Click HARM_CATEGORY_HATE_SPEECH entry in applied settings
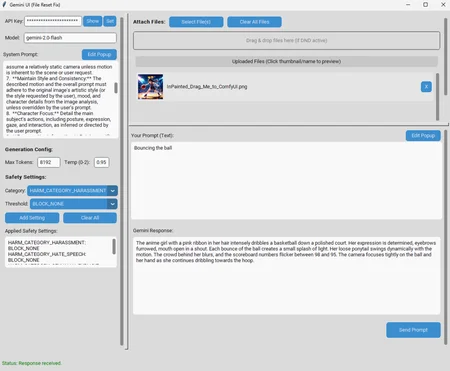450x371 pixels. (x=47, y=257)
